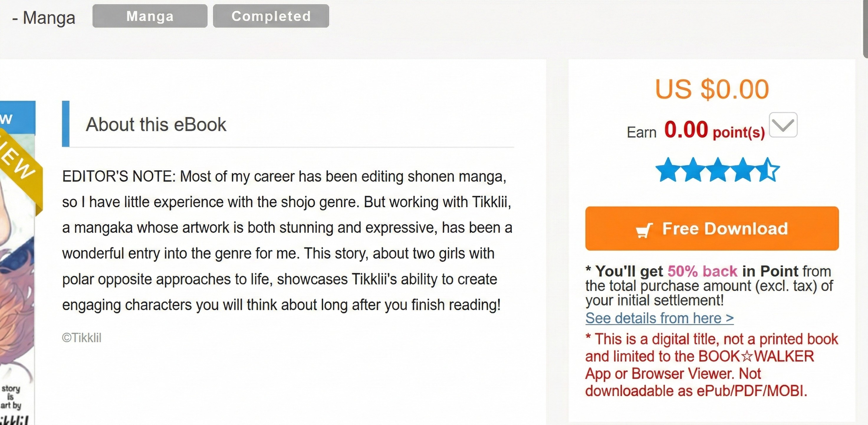Click the half-filled fifth rating star
Screen dimensions: 868x425
[x=768, y=170]
